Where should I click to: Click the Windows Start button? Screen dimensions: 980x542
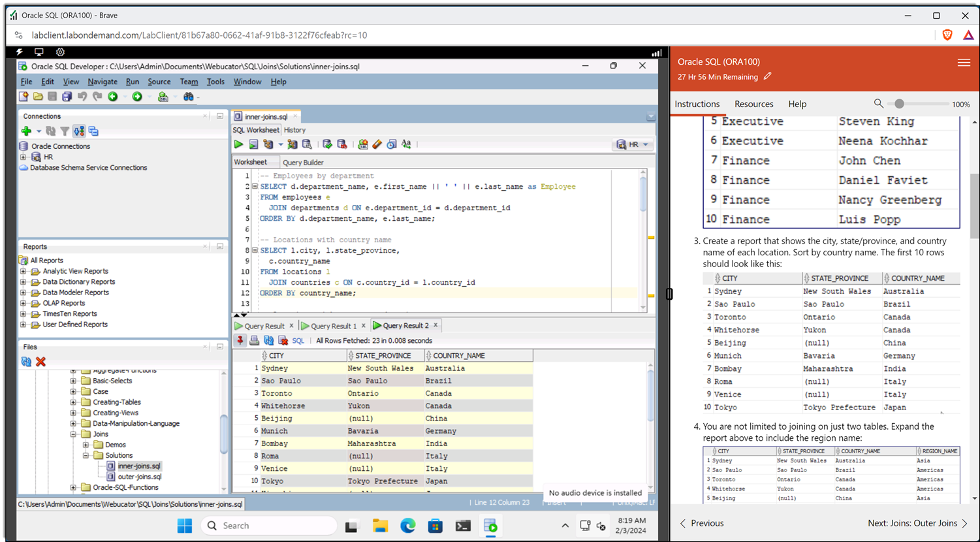pyautogui.click(x=185, y=526)
